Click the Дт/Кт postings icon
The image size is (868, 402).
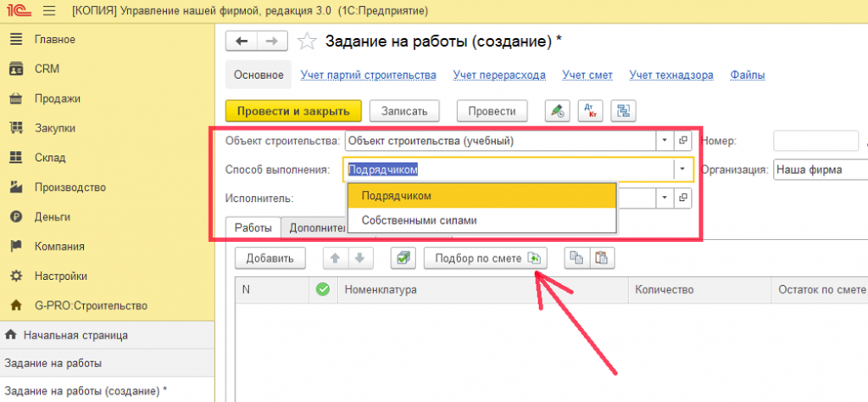(590, 111)
